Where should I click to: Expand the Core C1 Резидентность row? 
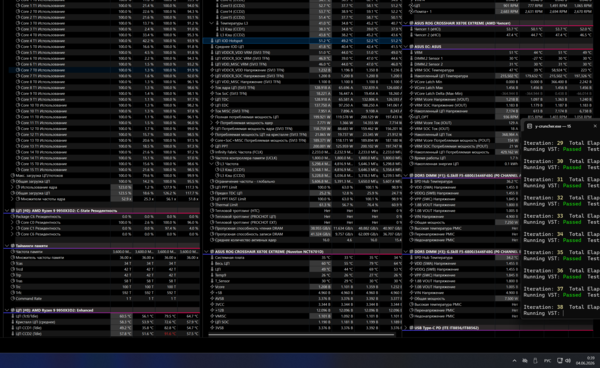click(12, 228)
